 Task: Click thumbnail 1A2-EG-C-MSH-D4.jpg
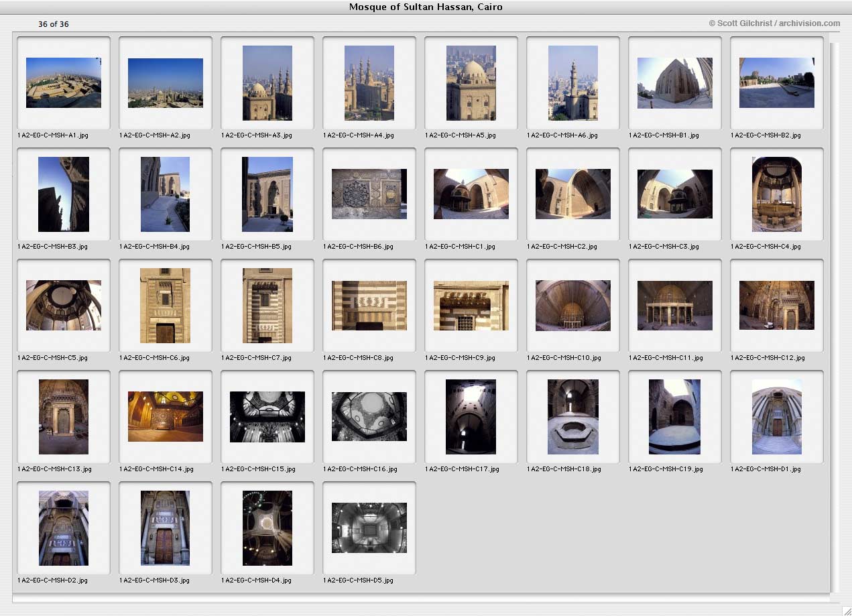pos(267,528)
